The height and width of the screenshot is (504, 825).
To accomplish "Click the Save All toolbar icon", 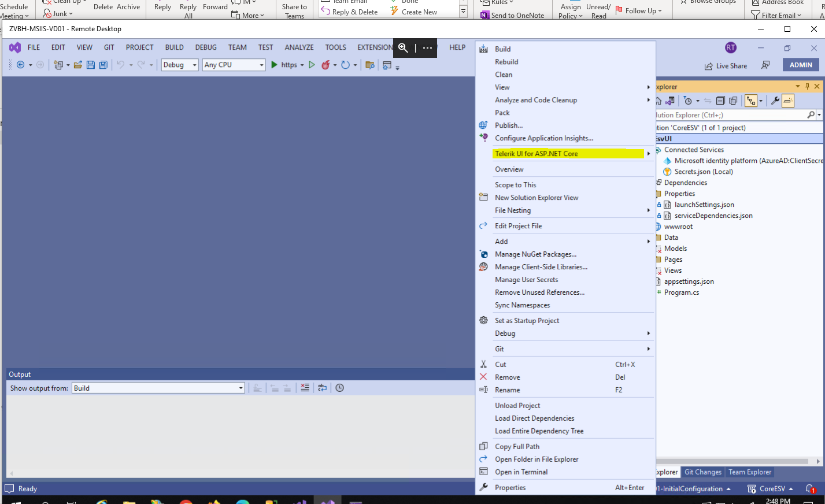I will [x=103, y=65].
